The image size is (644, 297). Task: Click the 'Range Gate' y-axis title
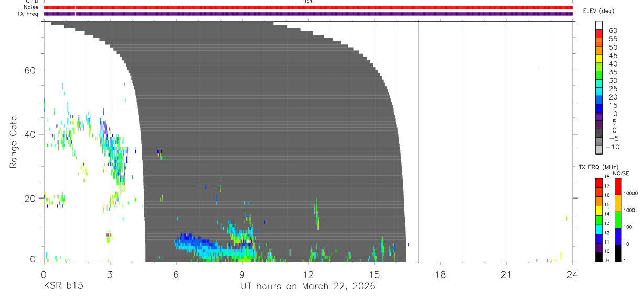pos(14,142)
